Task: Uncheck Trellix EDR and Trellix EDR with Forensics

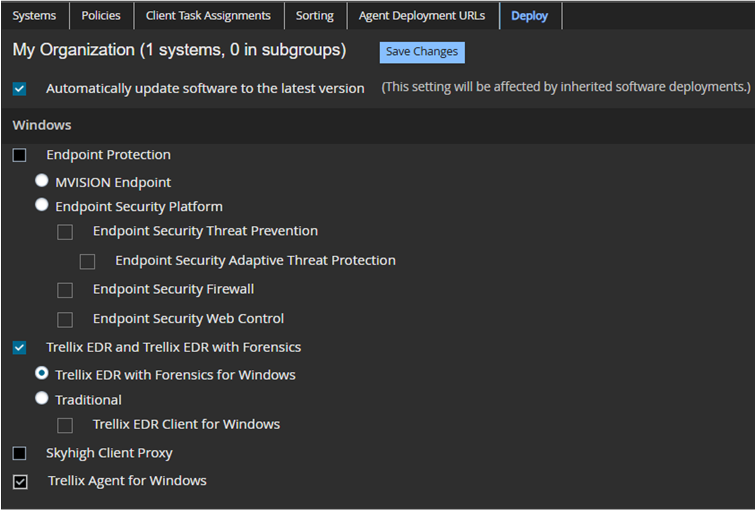Action: pos(19,348)
